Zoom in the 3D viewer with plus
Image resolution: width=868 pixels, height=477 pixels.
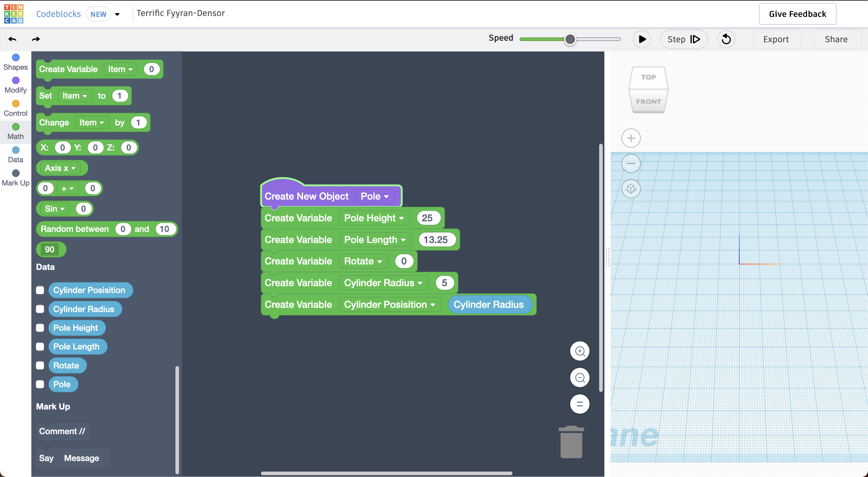click(631, 138)
